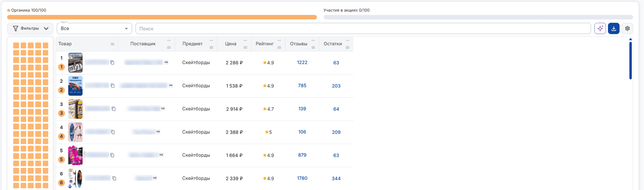This screenshot has width=644, height=190.
Task: Open three-dot options in Рейтинг column header
Action: click(279, 40)
